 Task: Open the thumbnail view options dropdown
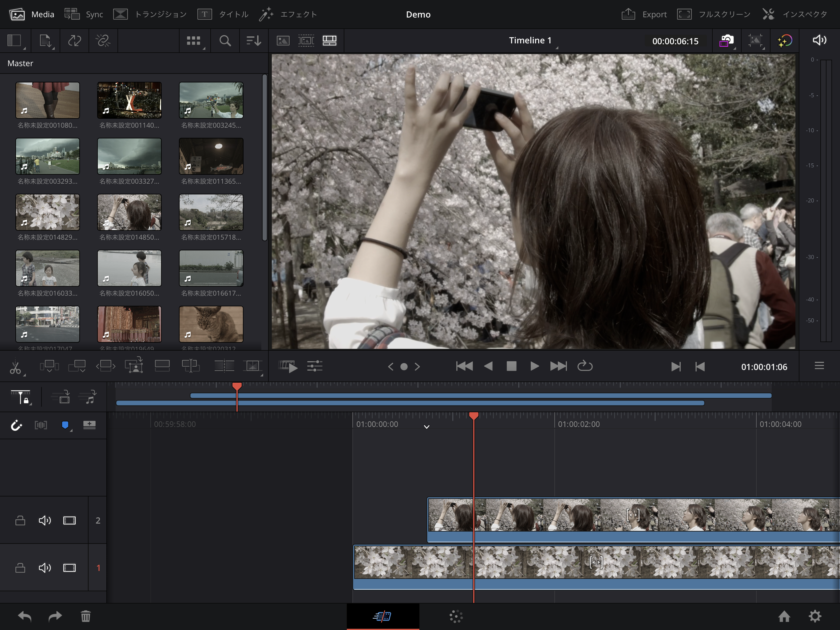coord(195,41)
